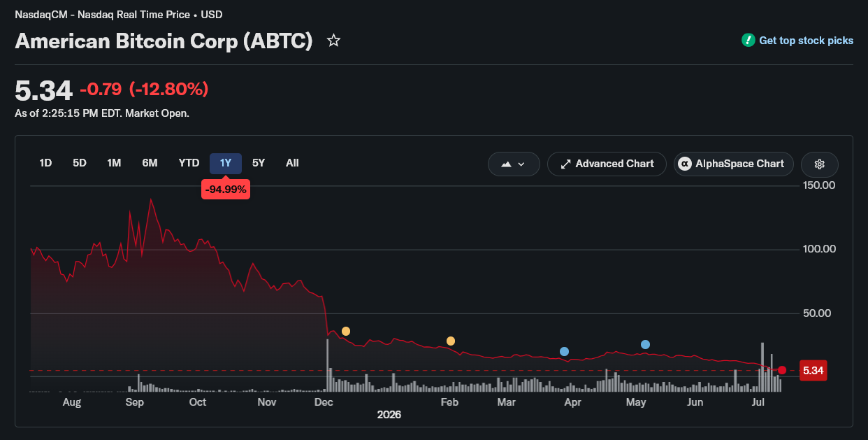Viewport: 868px width, 440px height.
Task: Select the 1M time range
Action: [x=114, y=163]
